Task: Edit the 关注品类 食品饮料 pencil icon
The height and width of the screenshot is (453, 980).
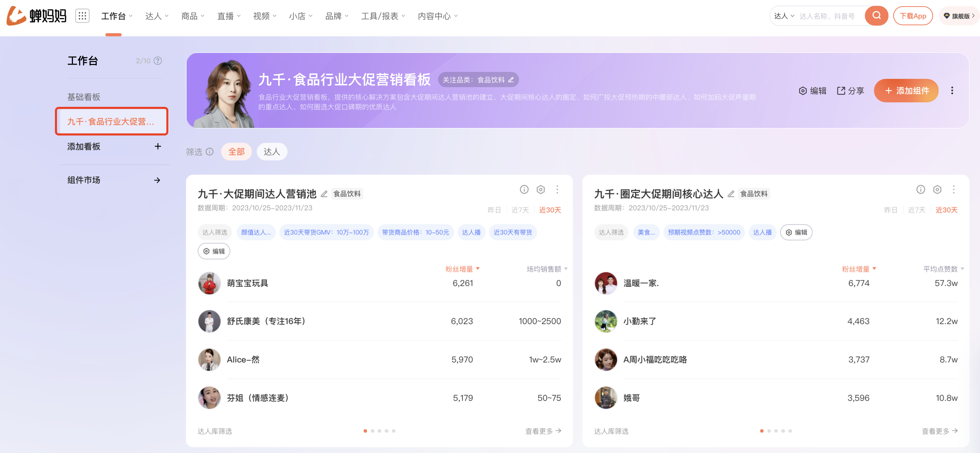Action: (511, 80)
